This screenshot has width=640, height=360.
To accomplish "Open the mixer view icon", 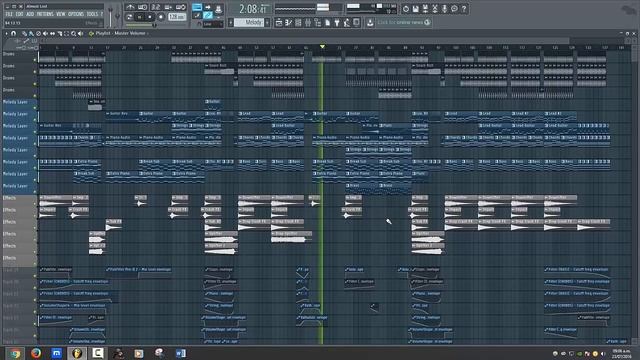I will (308, 23).
